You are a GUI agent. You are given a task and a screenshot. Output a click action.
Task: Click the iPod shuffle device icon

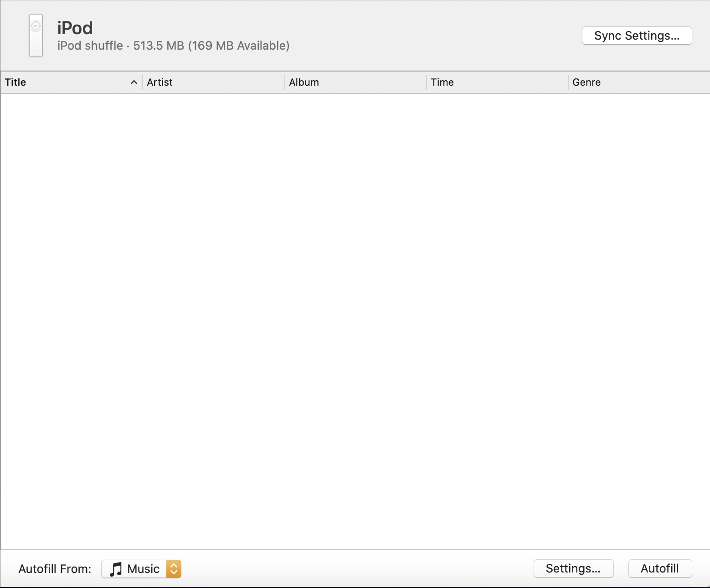point(36,36)
